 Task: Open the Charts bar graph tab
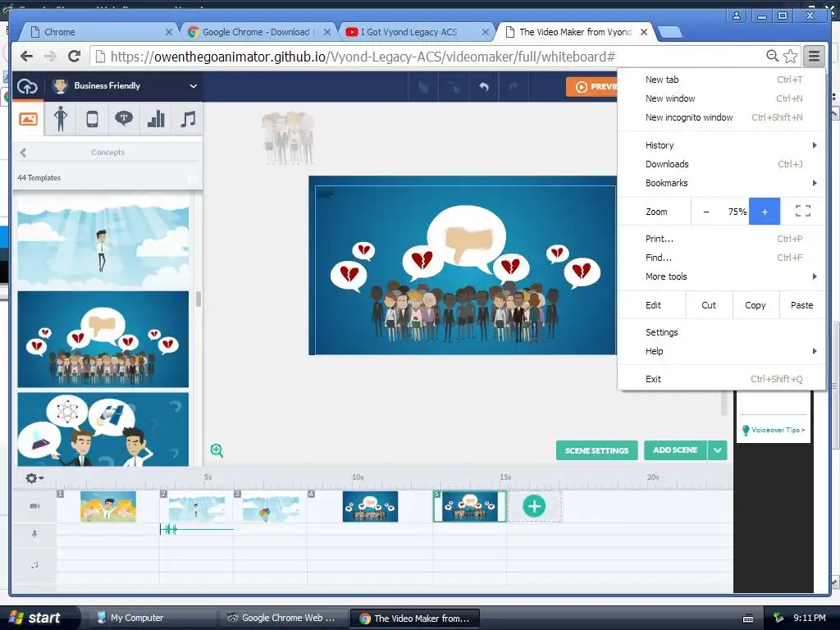click(x=155, y=119)
